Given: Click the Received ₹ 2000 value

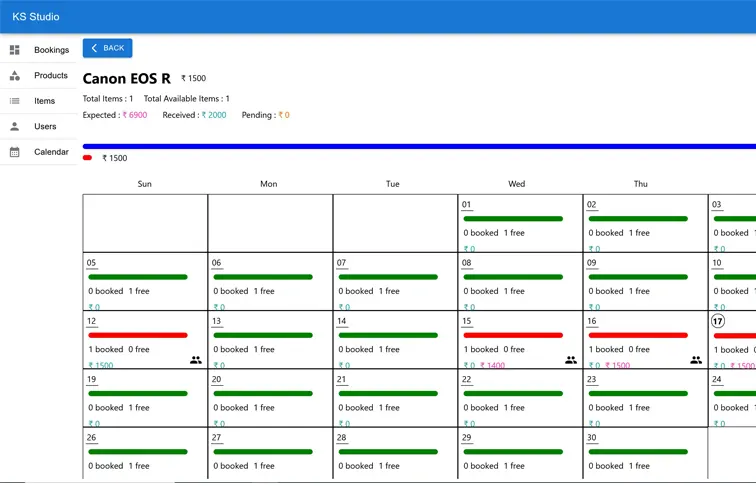Looking at the screenshot, I should click(x=214, y=115).
